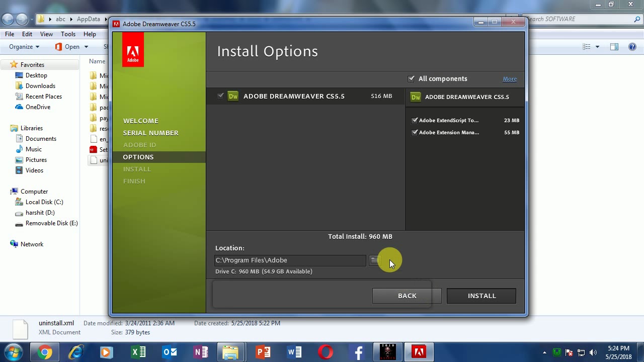
Task: Click the Action Center flag icon in tray
Action: (x=569, y=352)
